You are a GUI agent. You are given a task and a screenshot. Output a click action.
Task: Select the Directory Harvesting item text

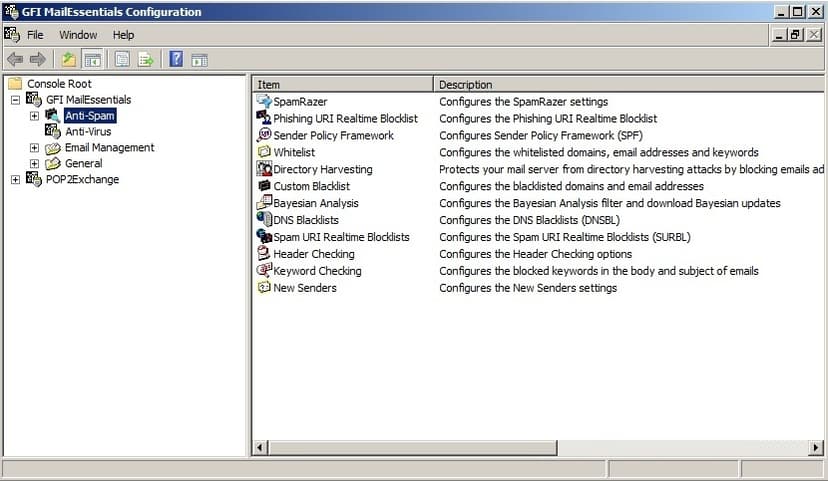pyautogui.click(x=323, y=169)
